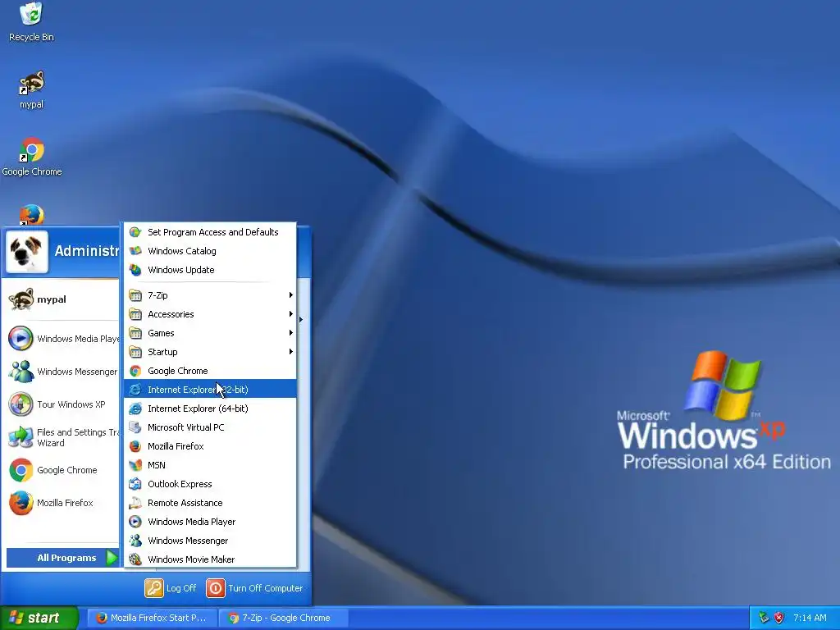Switch to 7-Zip - Google Chrome taskbar window
840x630 pixels.
pos(283,618)
